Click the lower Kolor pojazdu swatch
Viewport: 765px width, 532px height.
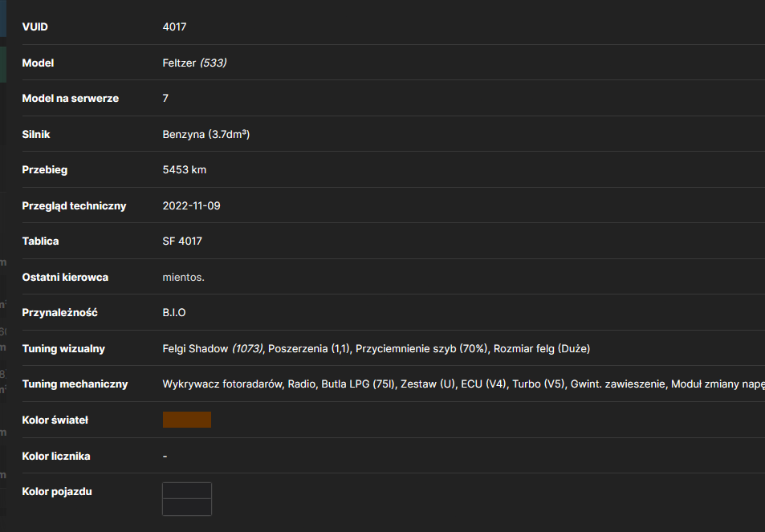coord(187,507)
